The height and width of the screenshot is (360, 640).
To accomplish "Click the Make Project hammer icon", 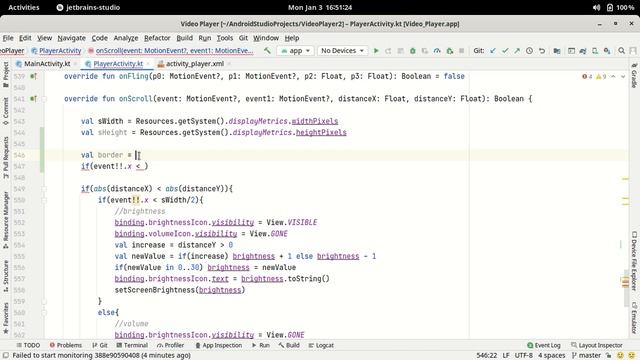I will pos(267,51).
